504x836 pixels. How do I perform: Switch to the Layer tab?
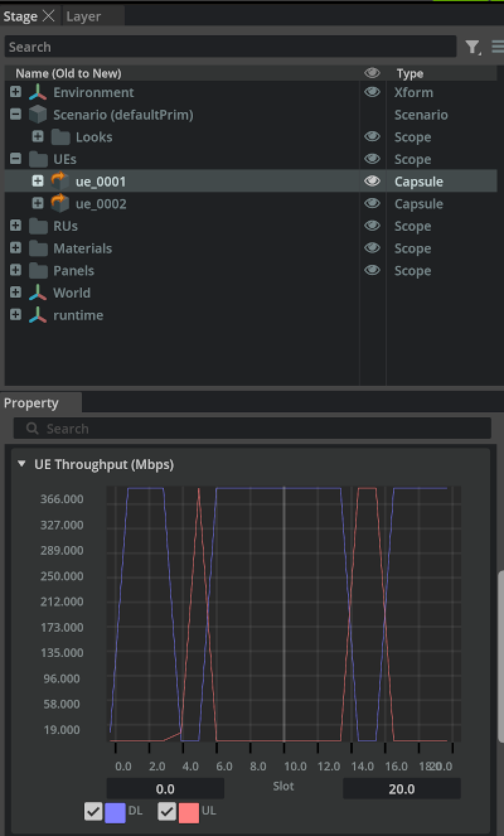click(x=83, y=16)
